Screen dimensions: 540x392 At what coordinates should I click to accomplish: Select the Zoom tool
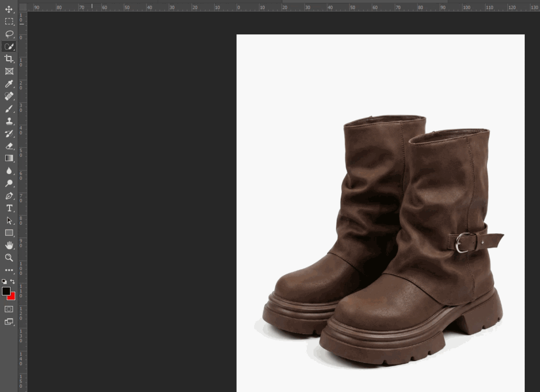[8, 257]
